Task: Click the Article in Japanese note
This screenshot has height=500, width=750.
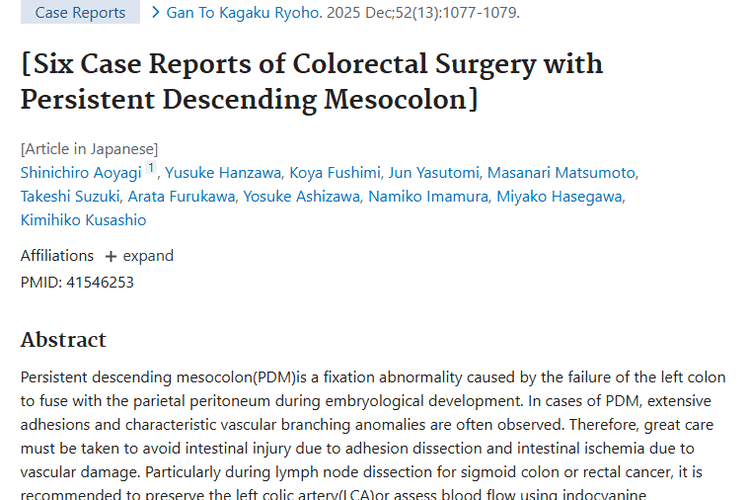Action: point(89,149)
